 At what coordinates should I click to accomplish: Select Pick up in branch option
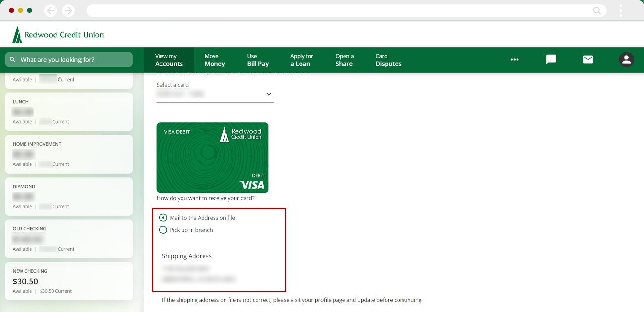[186, 230]
